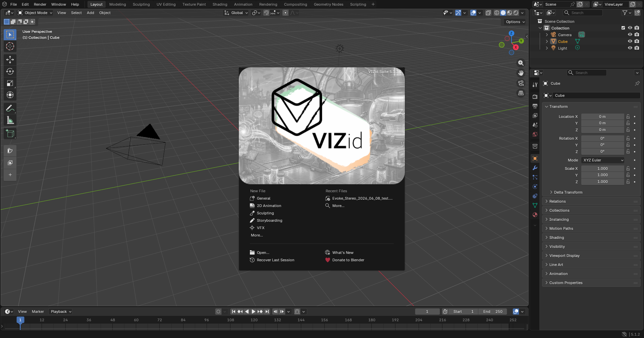Screen dimensions: 644x338
Task: Activate the Move tool
Action: click(x=10, y=60)
